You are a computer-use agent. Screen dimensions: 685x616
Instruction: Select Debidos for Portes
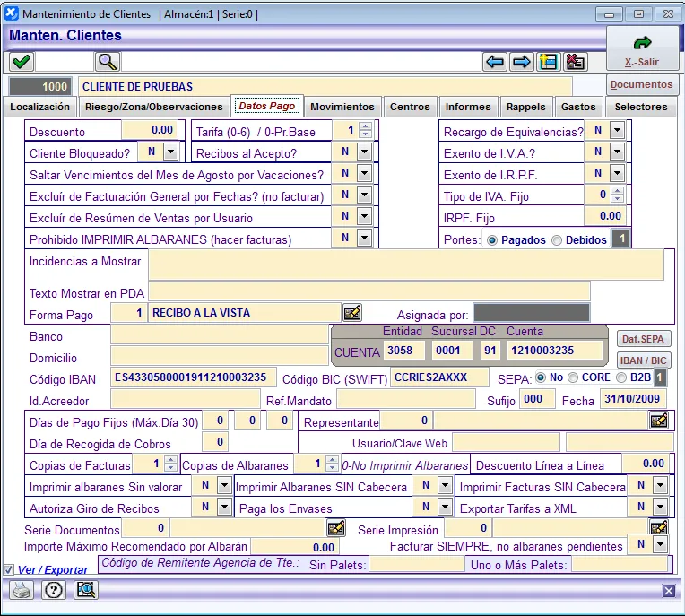557,240
